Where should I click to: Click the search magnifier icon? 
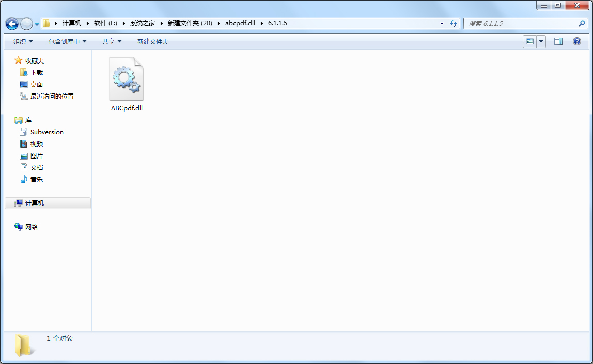pyautogui.click(x=582, y=24)
